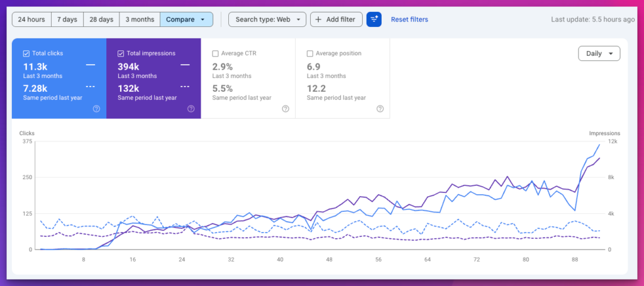644x286 pixels.
Task: Click help icon in Total clicks card
Action: click(96, 109)
